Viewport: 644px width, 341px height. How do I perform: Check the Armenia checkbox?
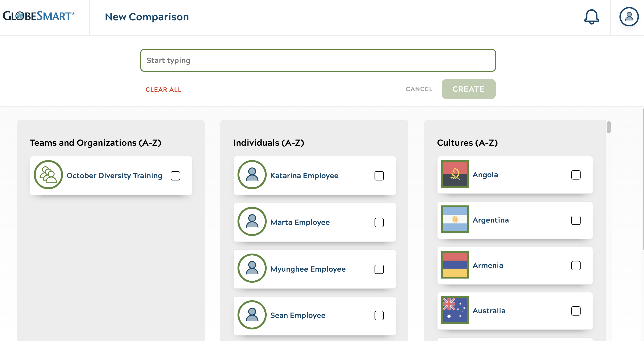[576, 266]
